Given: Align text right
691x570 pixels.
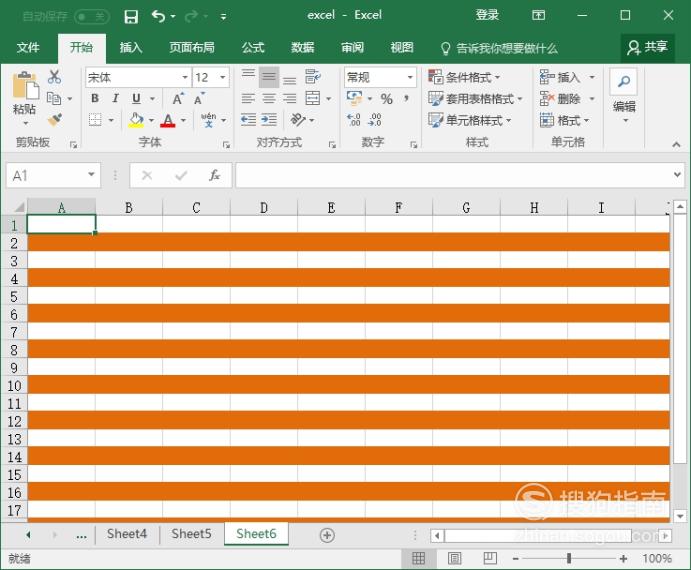Looking at the screenshot, I should (x=290, y=98).
